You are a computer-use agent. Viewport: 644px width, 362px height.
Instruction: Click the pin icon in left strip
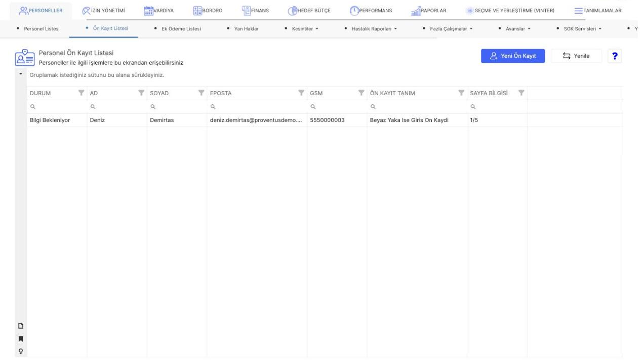(21, 350)
